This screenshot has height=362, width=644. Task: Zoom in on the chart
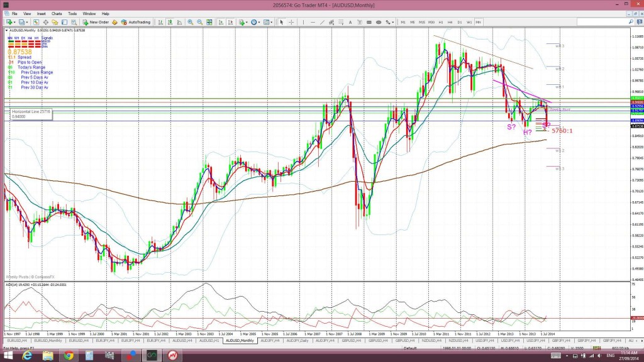coord(191,22)
